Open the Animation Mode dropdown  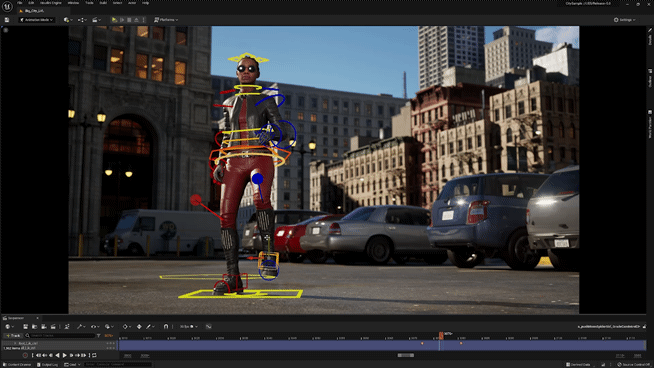pyautogui.click(x=36, y=20)
